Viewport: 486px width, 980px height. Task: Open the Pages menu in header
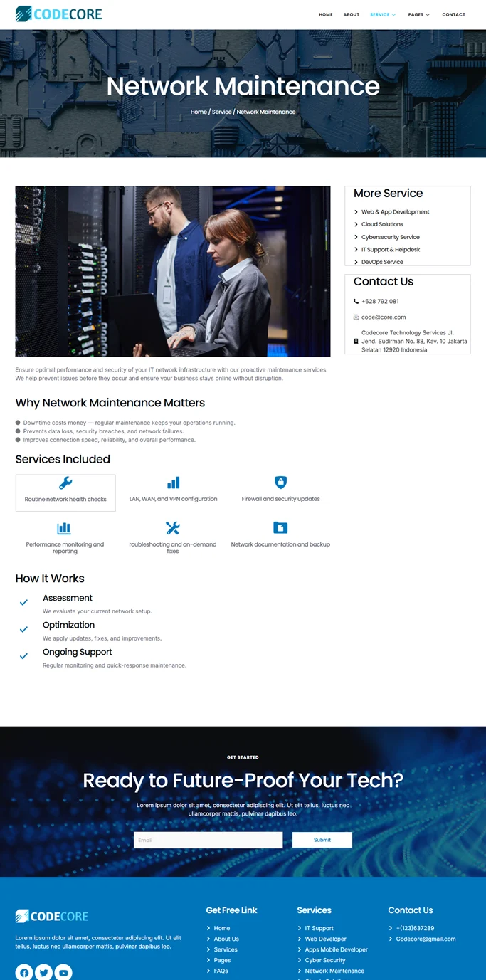[x=416, y=14]
